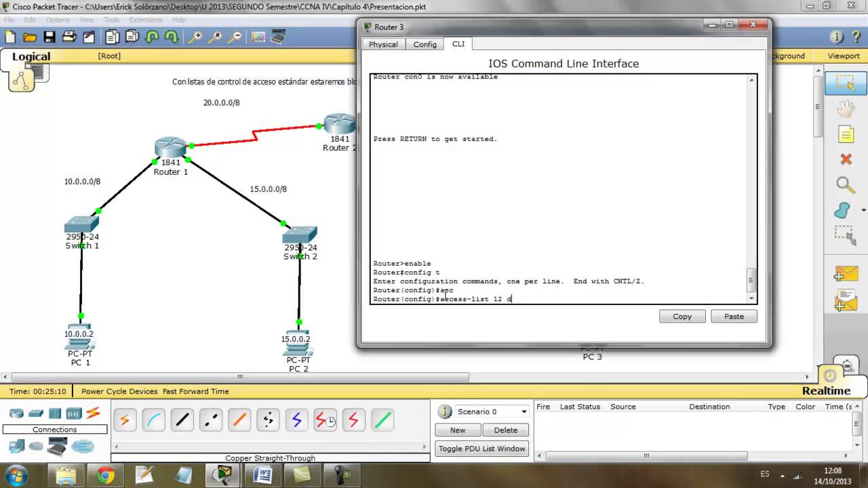Select the Hubs device category
The width and height of the screenshot is (868, 488).
pyautogui.click(x=55, y=413)
